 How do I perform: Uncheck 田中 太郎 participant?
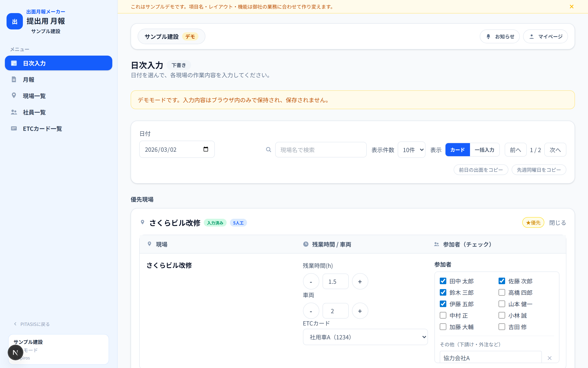click(443, 281)
